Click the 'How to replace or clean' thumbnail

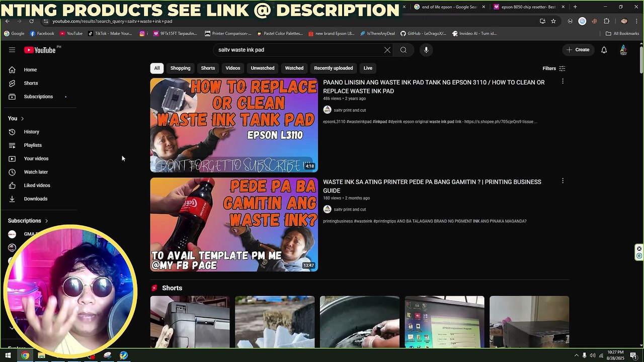click(234, 125)
